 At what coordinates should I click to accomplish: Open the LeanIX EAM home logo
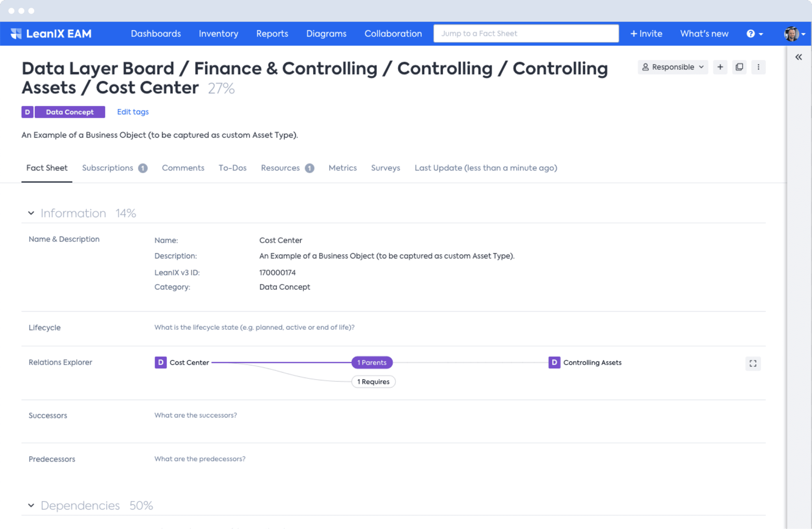tap(50, 33)
